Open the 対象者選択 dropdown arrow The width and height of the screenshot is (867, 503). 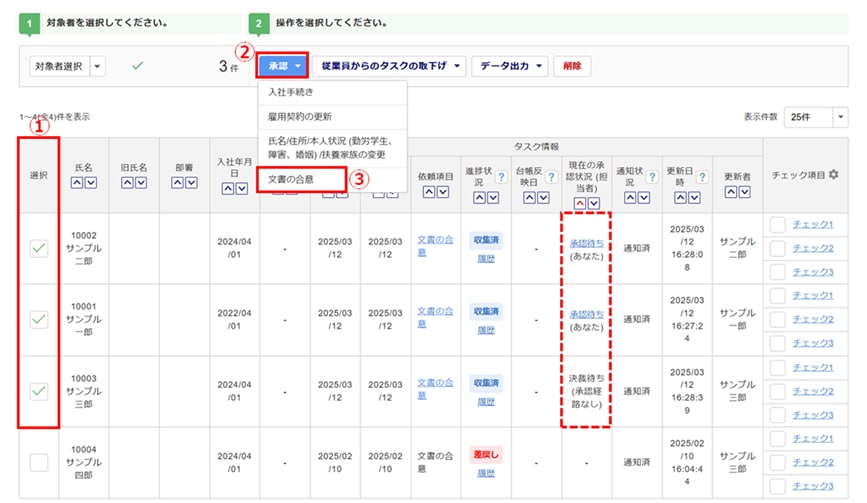(x=97, y=66)
